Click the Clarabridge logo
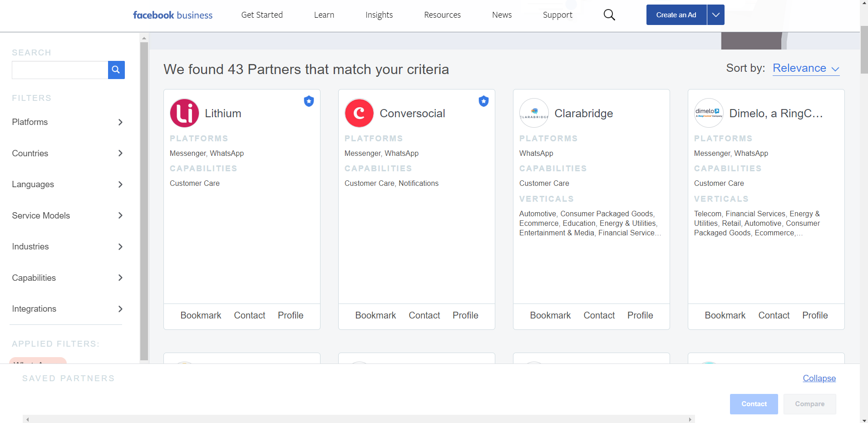Screen dimensions: 868x423 pyautogui.click(x=534, y=113)
